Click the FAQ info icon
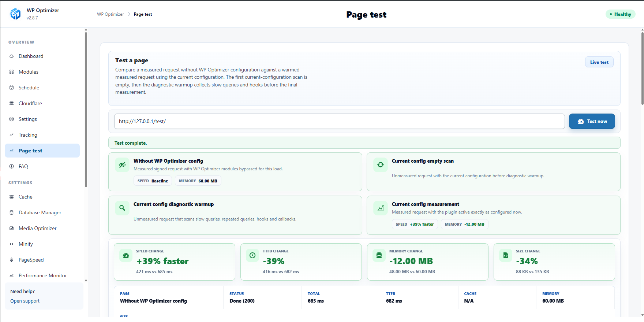 (x=11, y=166)
